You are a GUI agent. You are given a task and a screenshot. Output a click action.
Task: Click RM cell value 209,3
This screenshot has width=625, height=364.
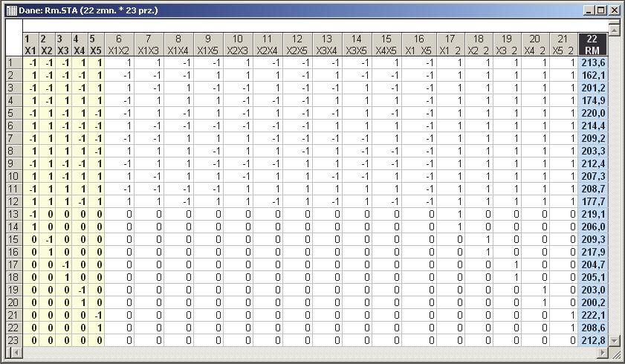click(x=593, y=239)
